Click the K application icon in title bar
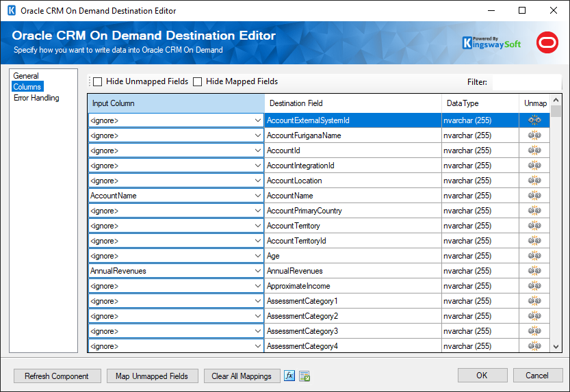 pos(12,10)
